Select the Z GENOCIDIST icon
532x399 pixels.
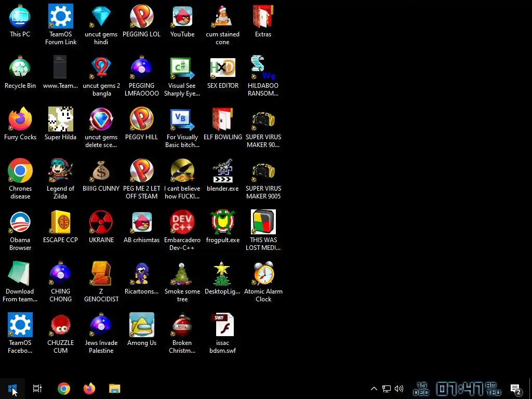coord(101,282)
